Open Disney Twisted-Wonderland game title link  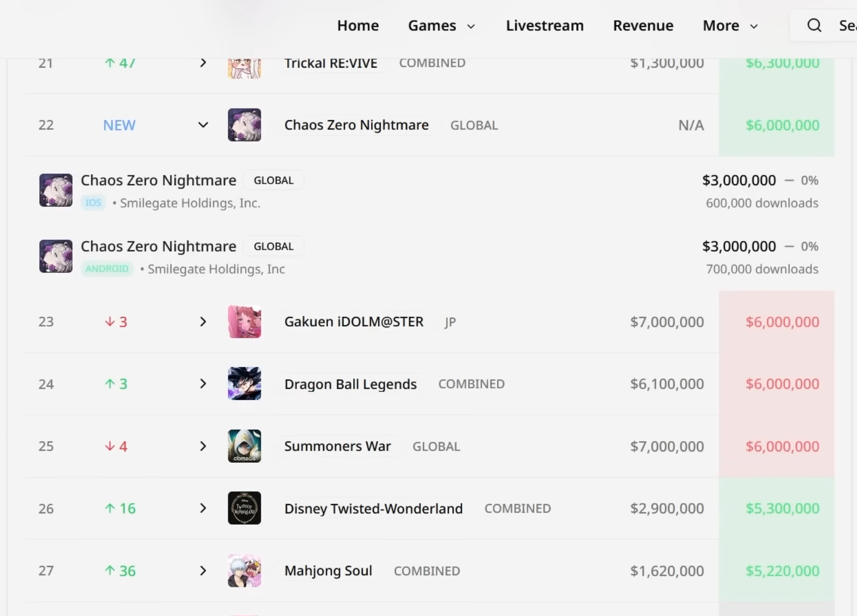pyautogui.click(x=373, y=509)
